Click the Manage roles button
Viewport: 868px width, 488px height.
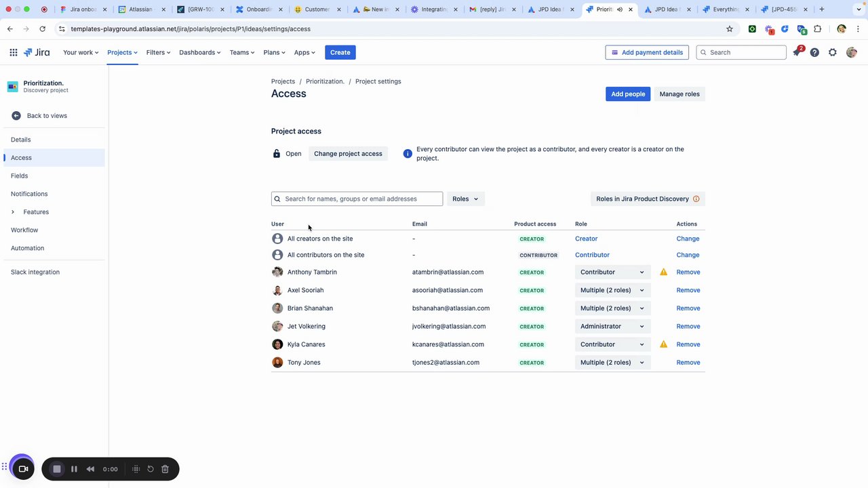click(x=679, y=94)
